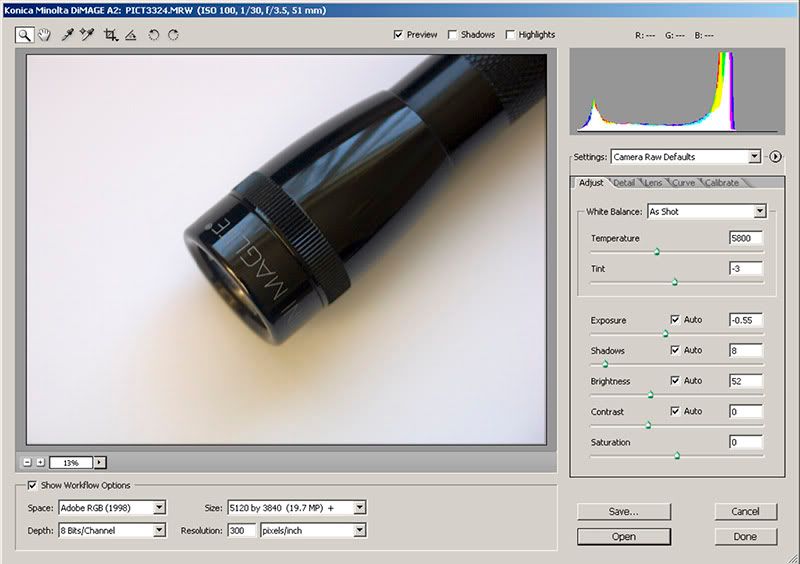Open the Settings flyout menu arrow
This screenshot has height=564, width=800.
(x=775, y=157)
